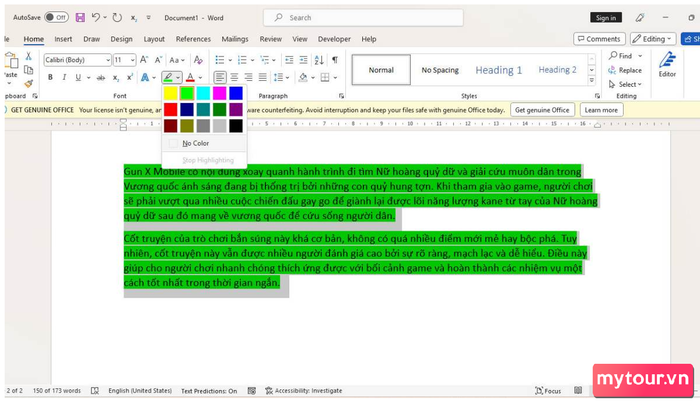Pick the red highlight color
The image size is (700, 405).
(171, 109)
